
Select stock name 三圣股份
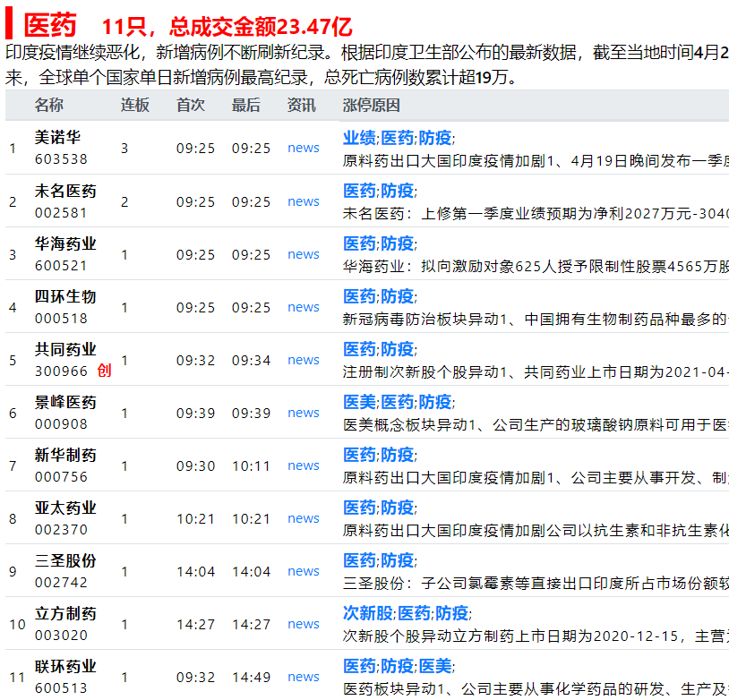click(65, 560)
